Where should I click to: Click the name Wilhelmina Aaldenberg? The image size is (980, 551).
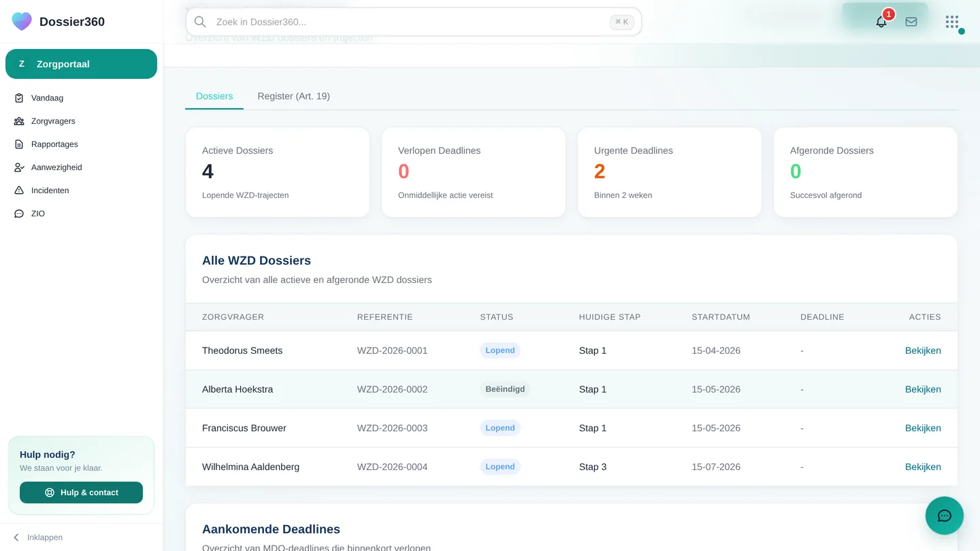(250, 467)
